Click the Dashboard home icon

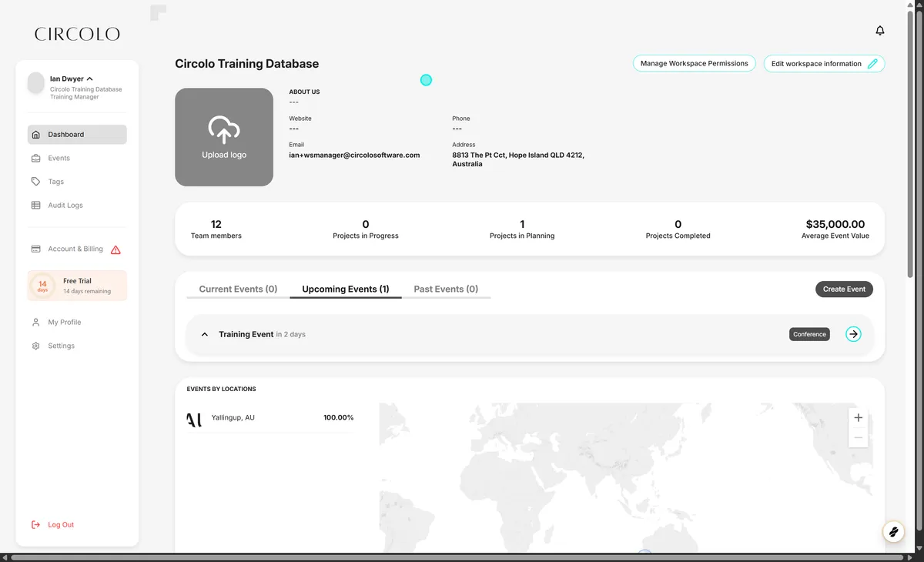[35, 135]
